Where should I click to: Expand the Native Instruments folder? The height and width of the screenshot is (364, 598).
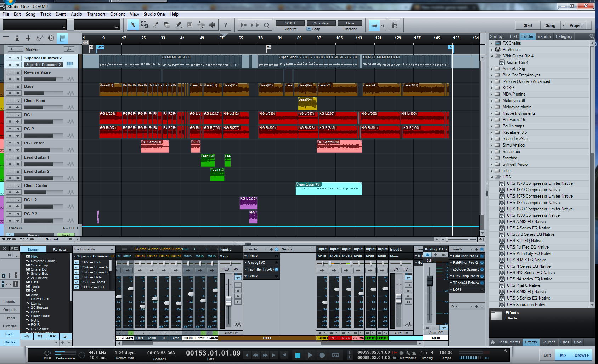[492, 113]
